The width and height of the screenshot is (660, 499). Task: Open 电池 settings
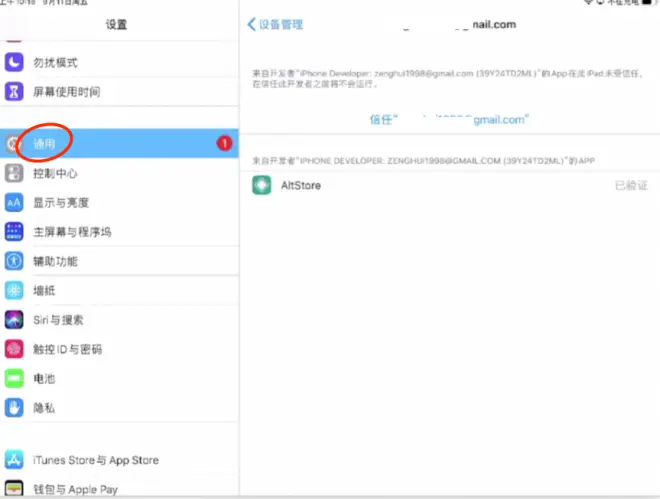pos(120,378)
